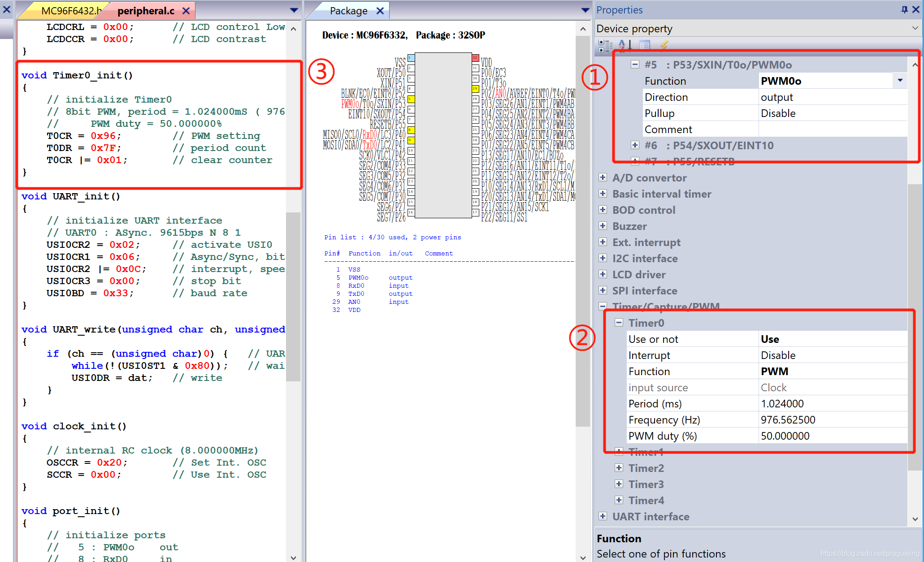Click the 'void Timer0_init()' line
The height and width of the screenshot is (562, 924).
click(77, 75)
